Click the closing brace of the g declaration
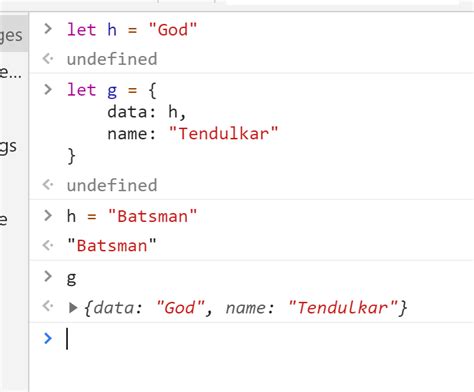 tap(71, 156)
